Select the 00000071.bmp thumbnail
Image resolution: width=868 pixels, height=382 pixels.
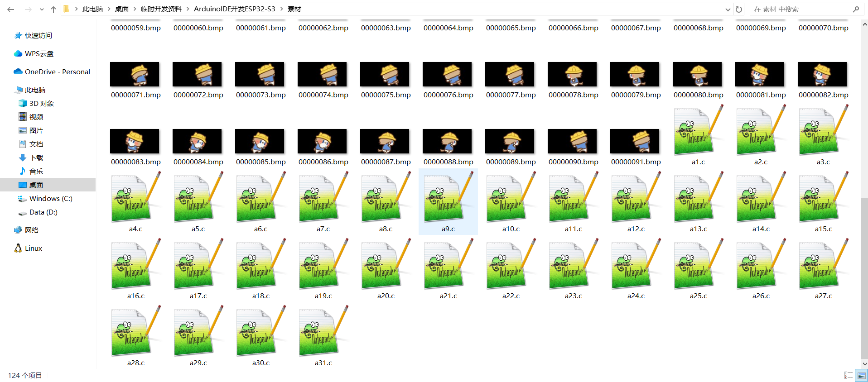pyautogui.click(x=135, y=74)
